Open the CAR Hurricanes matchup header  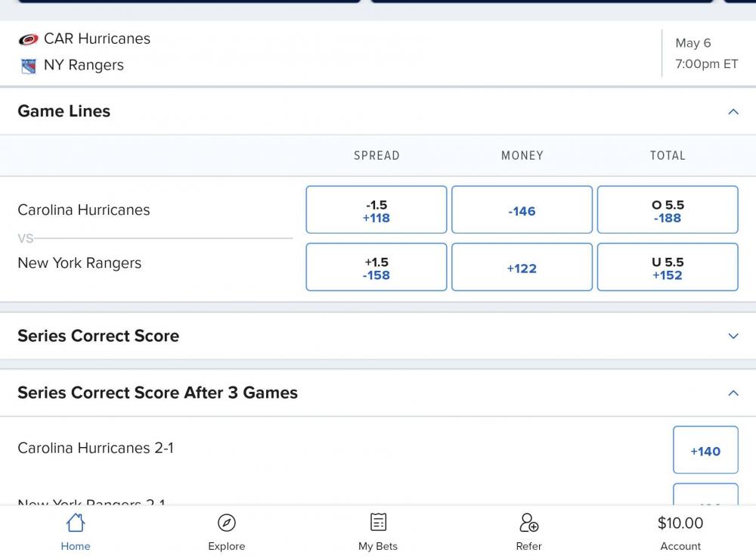[x=97, y=39]
